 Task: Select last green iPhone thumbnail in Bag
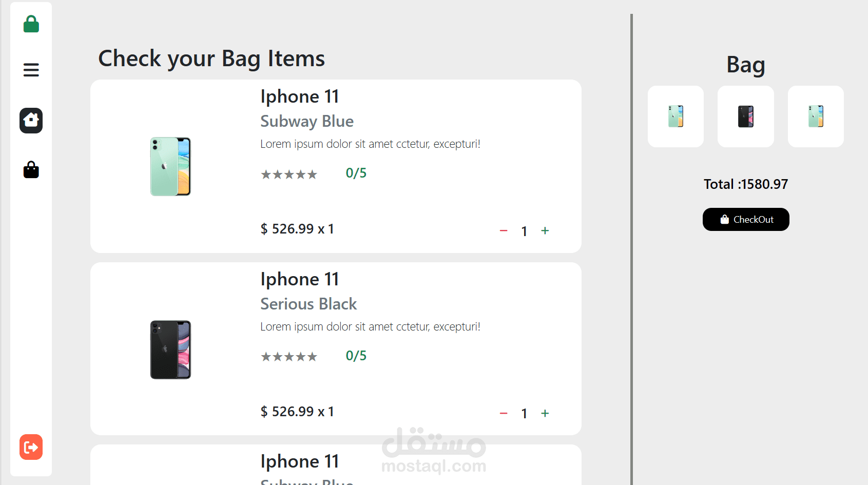[x=816, y=117]
